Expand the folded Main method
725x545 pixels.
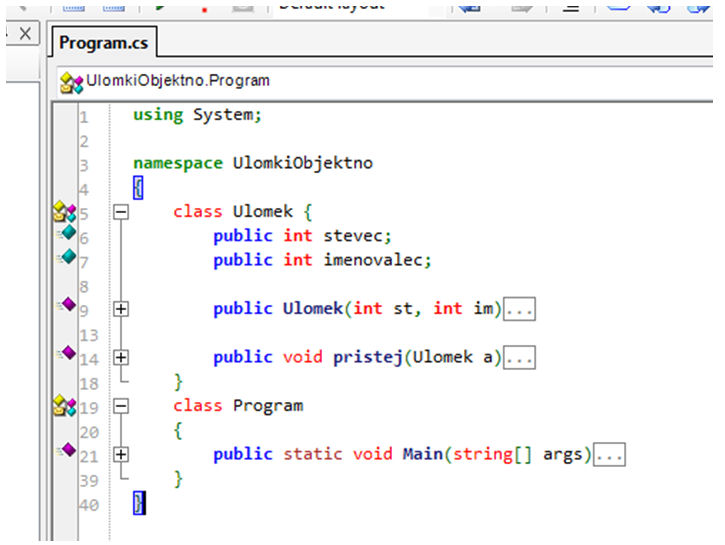click(121, 454)
